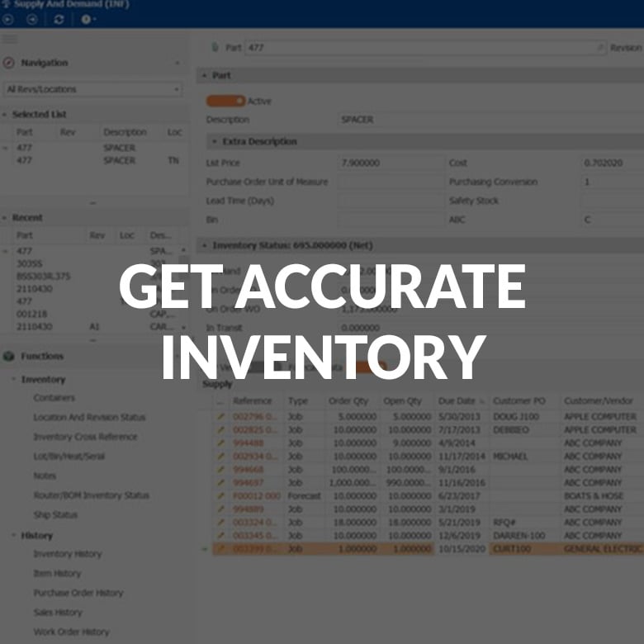Click the back arrow icon in the toolbar
The height and width of the screenshot is (644, 644).
[x=32, y=20]
